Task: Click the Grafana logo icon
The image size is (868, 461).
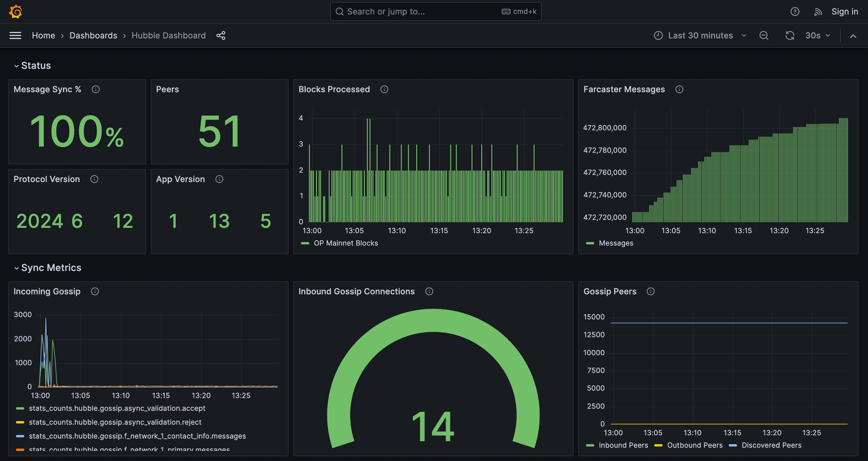Action: tap(15, 12)
